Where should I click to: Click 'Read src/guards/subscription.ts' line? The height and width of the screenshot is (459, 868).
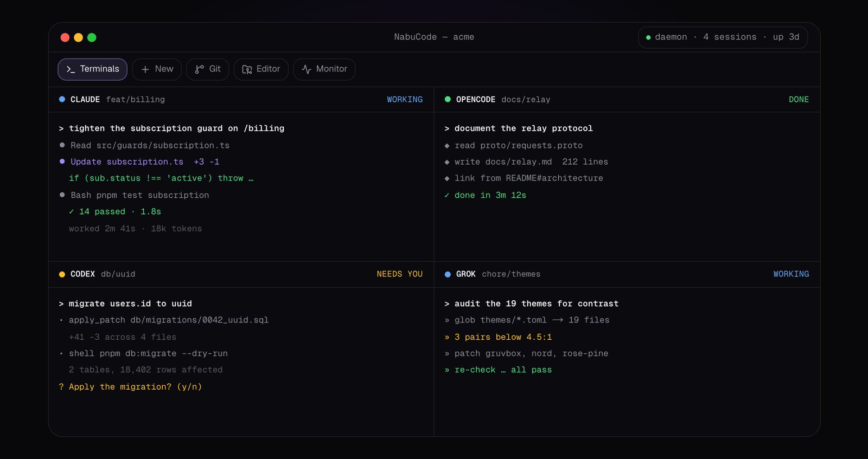click(144, 145)
